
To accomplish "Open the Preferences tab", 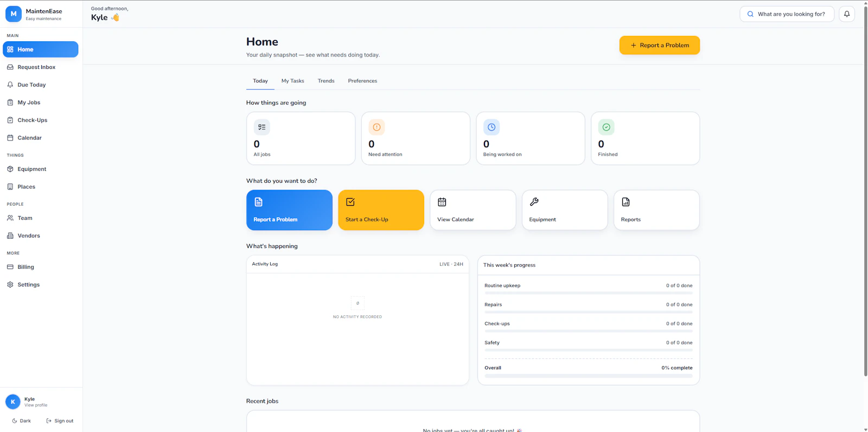I will click(362, 81).
